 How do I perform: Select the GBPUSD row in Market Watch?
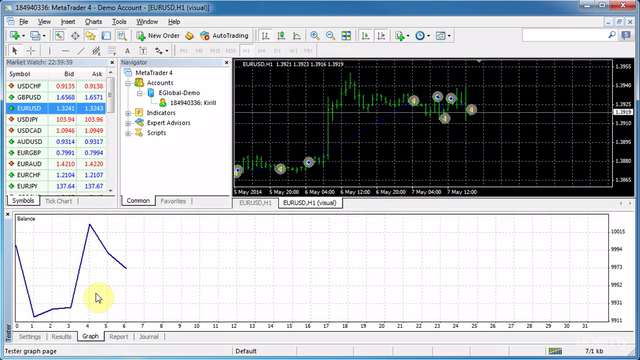click(56, 97)
